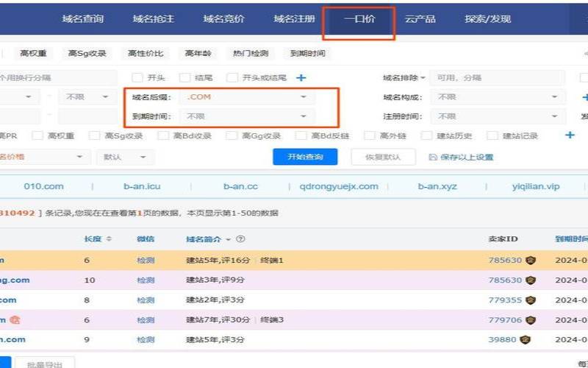The height and width of the screenshot is (368, 588).
Task: Open the qdrongyuejx.com featured domain
Action: [339, 186]
